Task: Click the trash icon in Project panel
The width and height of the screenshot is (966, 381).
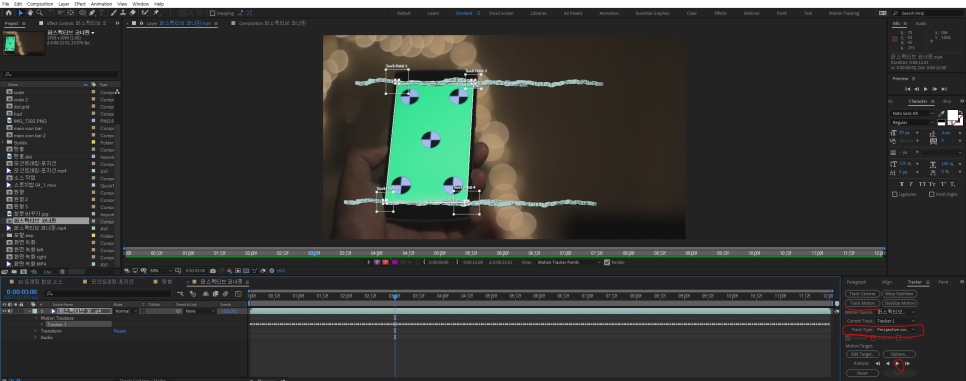Action: click(x=62, y=271)
